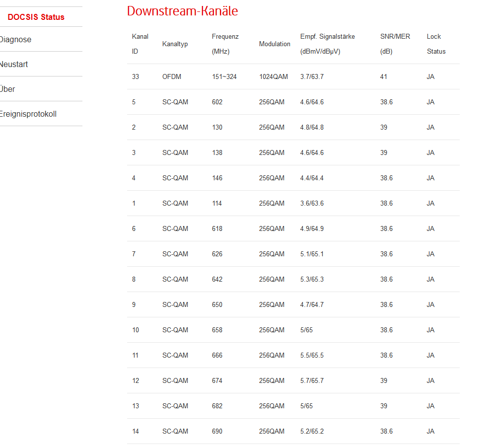Click the 5.7/65.7 signal strength value
Image resolution: width=495 pixels, height=448 pixels.
click(312, 381)
